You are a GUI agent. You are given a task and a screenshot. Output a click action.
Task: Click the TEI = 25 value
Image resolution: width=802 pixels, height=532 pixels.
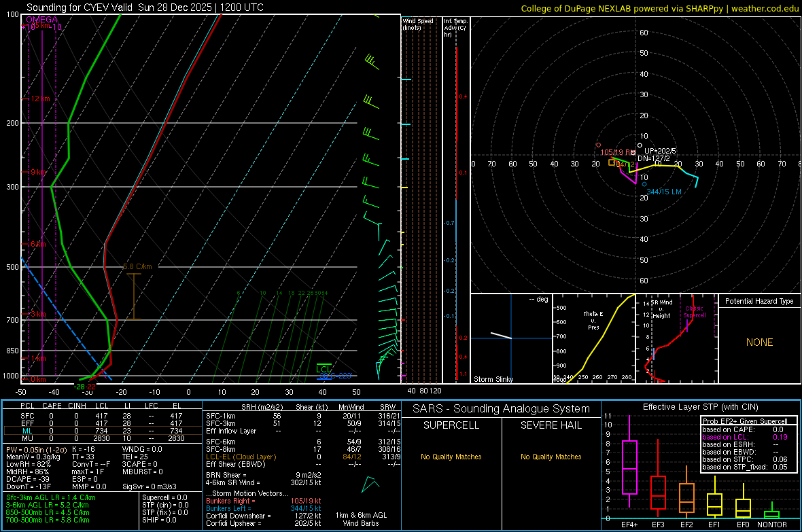[x=135, y=457]
